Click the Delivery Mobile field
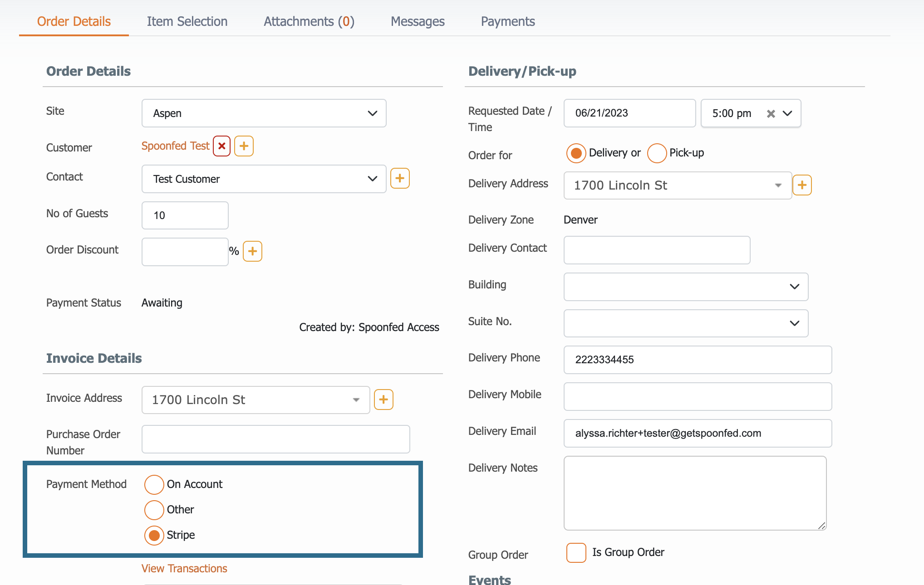The height and width of the screenshot is (585, 924). pyautogui.click(x=698, y=396)
